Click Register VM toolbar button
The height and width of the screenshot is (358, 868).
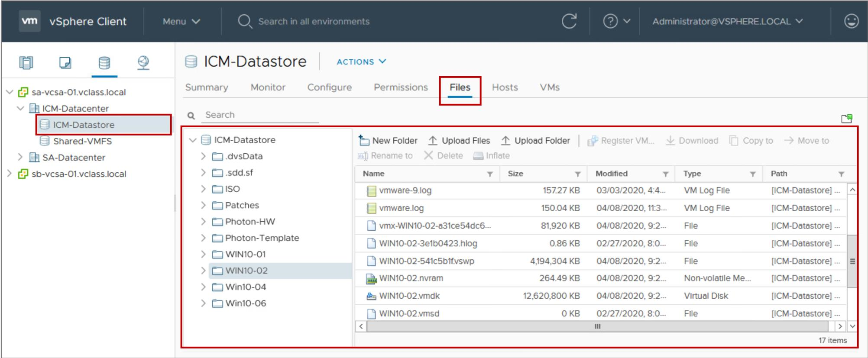point(621,141)
